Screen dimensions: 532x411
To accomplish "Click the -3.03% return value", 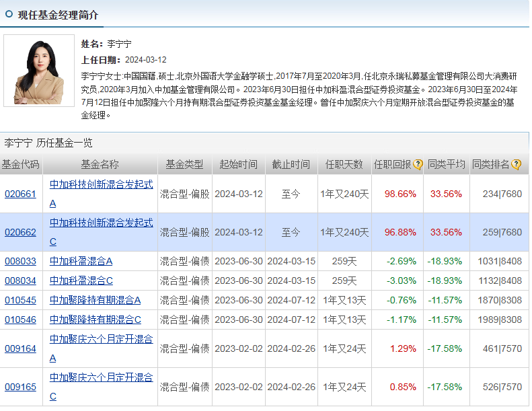I will [402, 281].
